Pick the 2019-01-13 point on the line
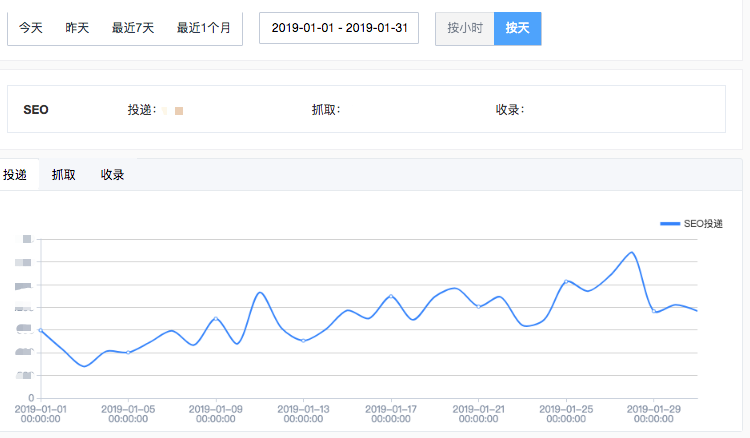 (303, 341)
